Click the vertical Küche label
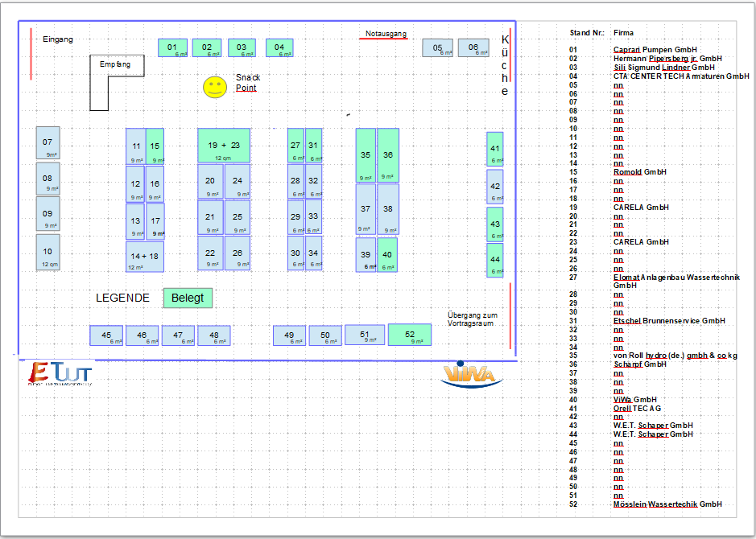Viewport: 756px width, 539px height. [x=505, y=65]
